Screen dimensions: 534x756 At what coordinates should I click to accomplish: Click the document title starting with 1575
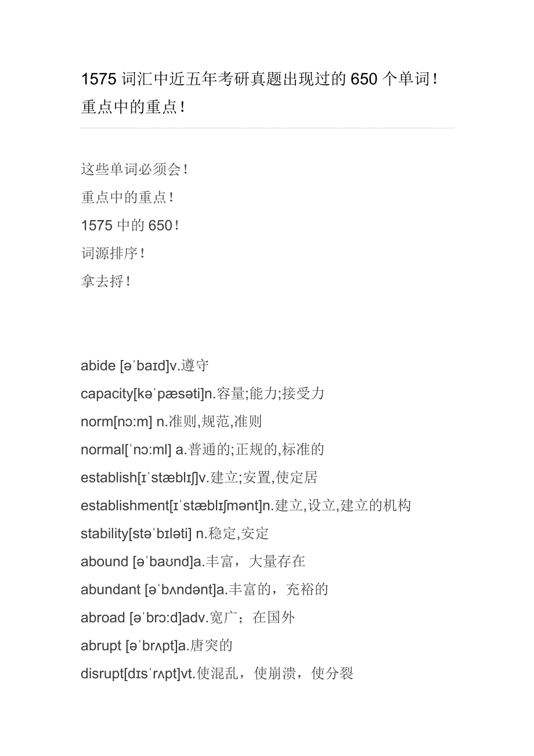[x=259, y=80]
